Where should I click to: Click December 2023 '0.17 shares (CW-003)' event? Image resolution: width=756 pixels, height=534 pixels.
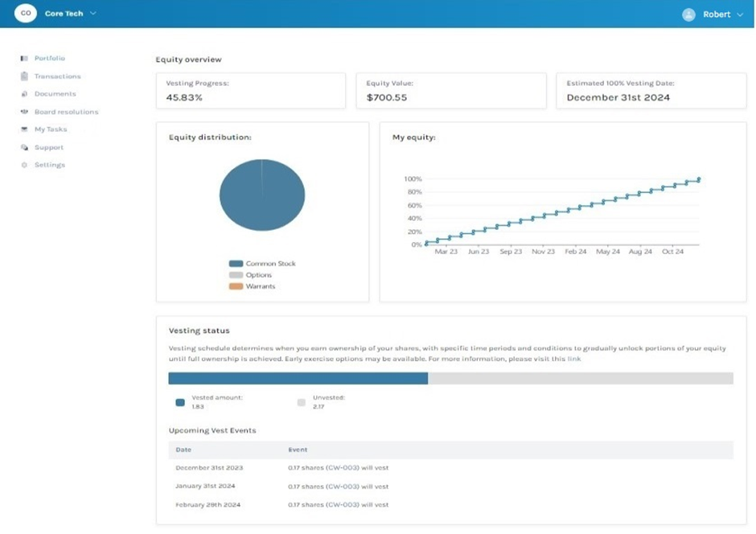[338, 468]
